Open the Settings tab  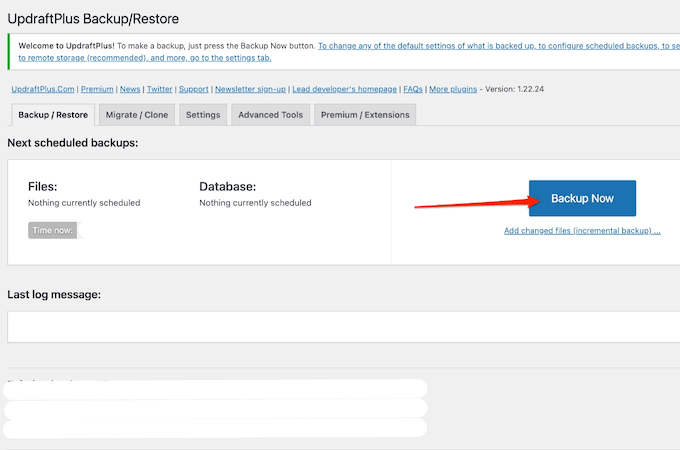point(203,115)
